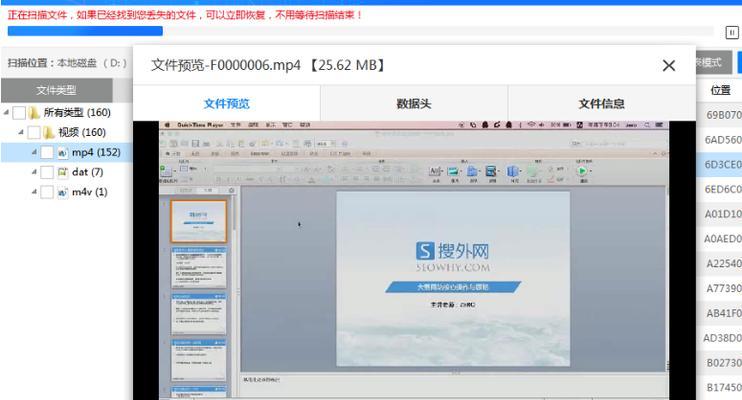
Task: Click the B02730 position cell
Action: pyautogui.click(x=723, y=363)
